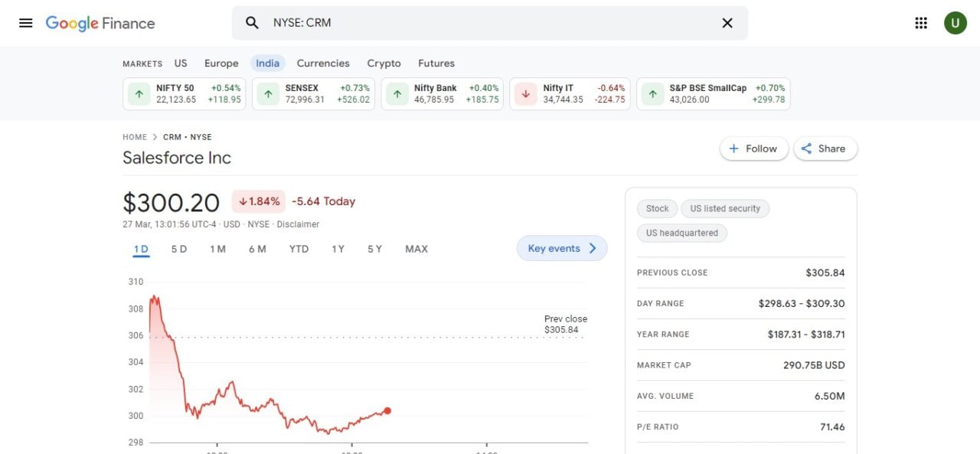Select the Currencies markets tab

(323, 64)
